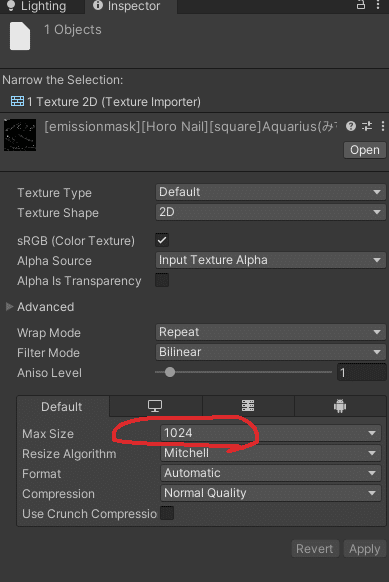Open the texture importer context menu
This screenshot has height=582, width=389.
pos(383,126)
